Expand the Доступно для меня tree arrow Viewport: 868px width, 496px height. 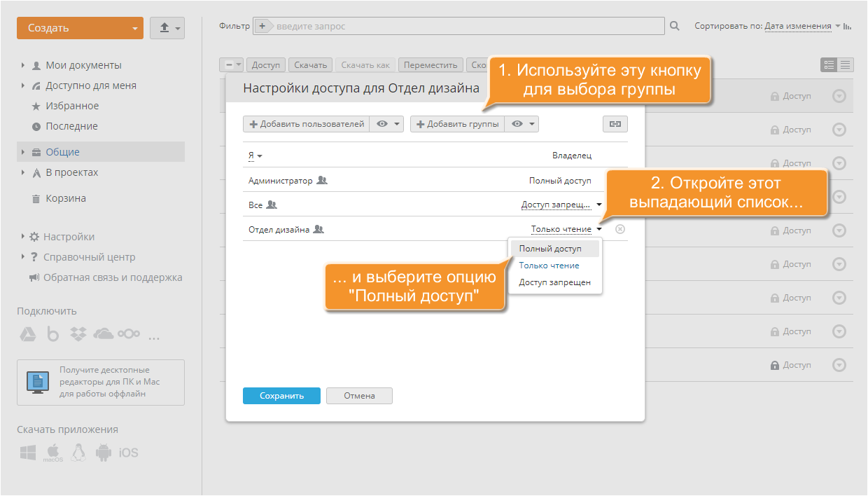tap(23, 85)
